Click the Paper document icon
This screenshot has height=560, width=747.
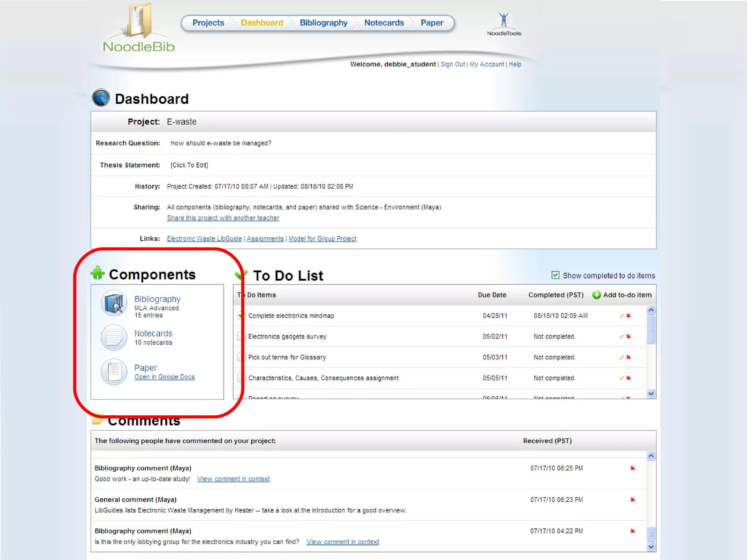[x=114, y=372]
